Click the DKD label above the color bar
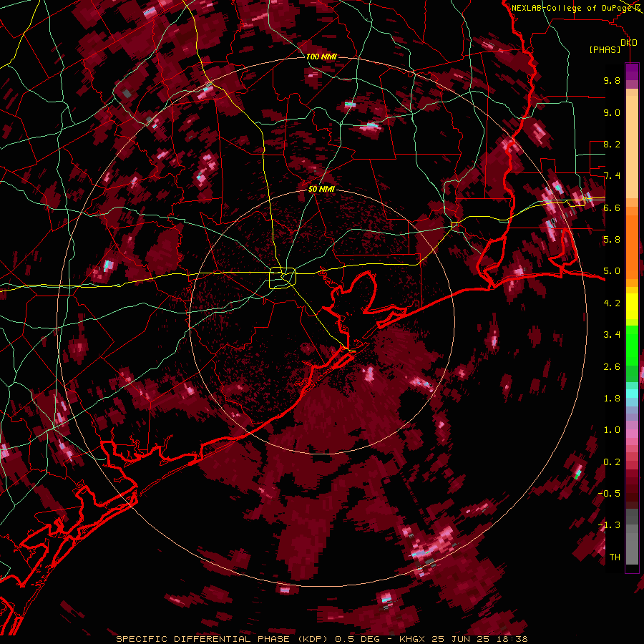Viewport: 644px width, 644px height. point(629,42)
